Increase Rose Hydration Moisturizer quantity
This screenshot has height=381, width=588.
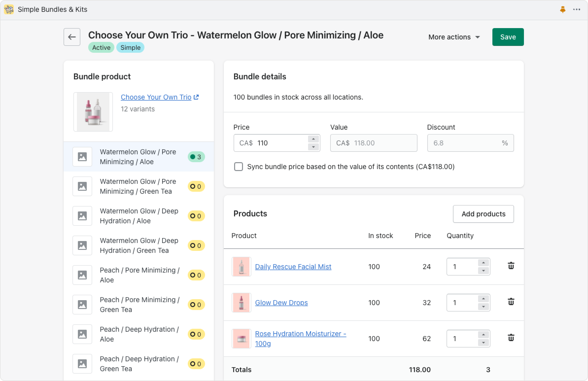click(x=483, y=335)
